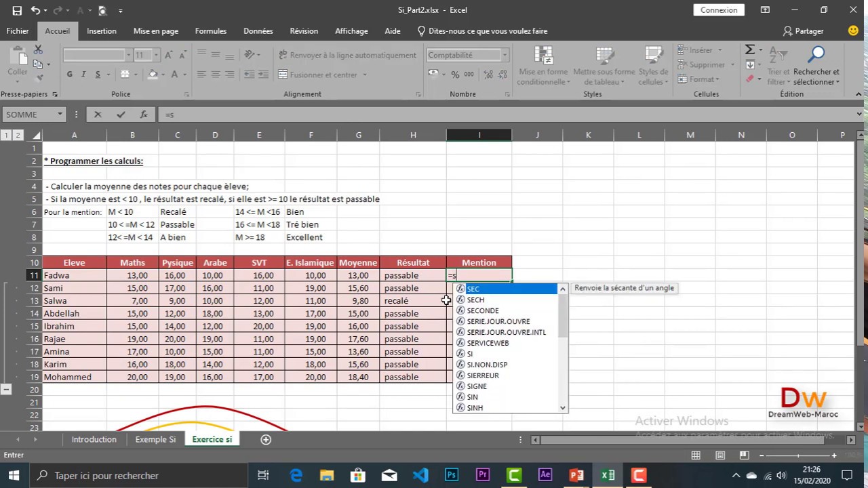This screenshot has width=868, height=488.
Task: Add new sheet with plus icon
Action: click(266, 439)
